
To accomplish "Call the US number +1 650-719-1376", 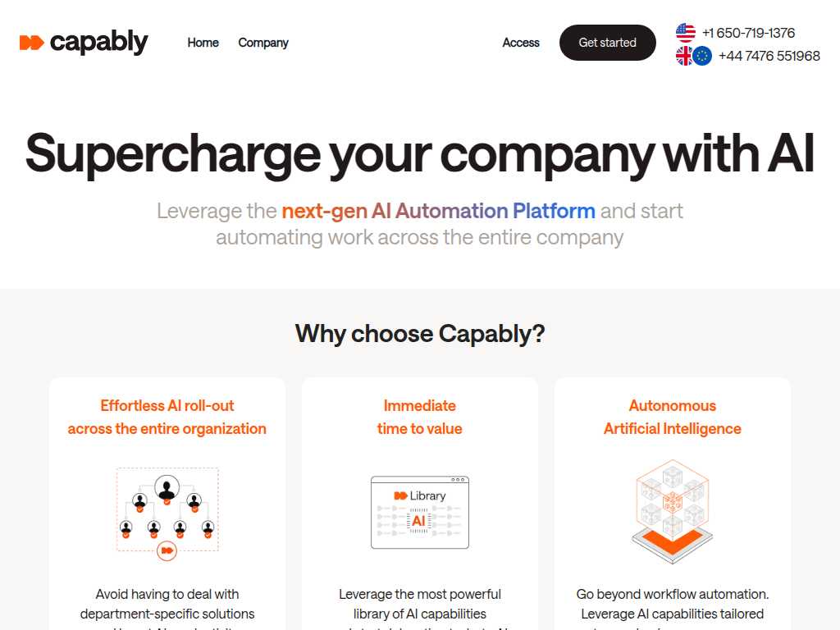I will click(748, 33).
